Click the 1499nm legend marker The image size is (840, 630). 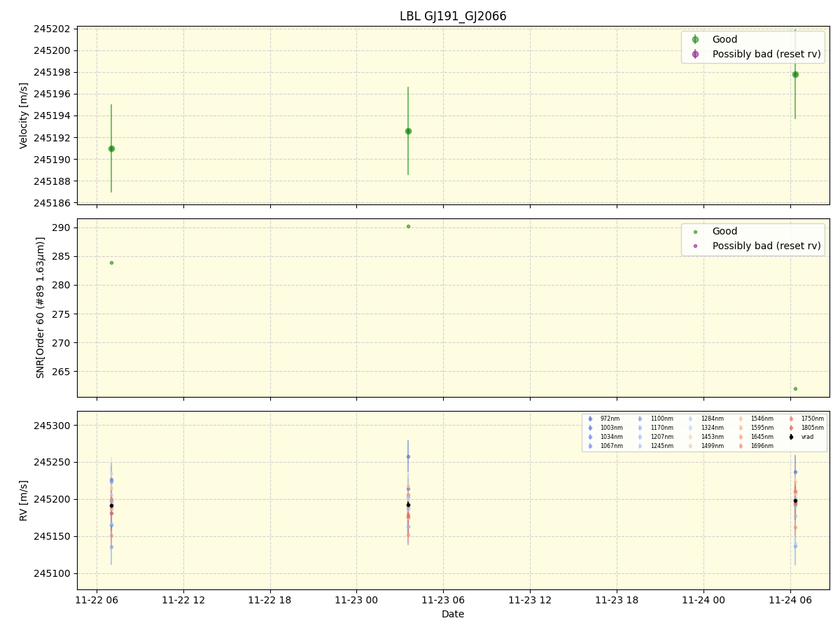(690, 446)
